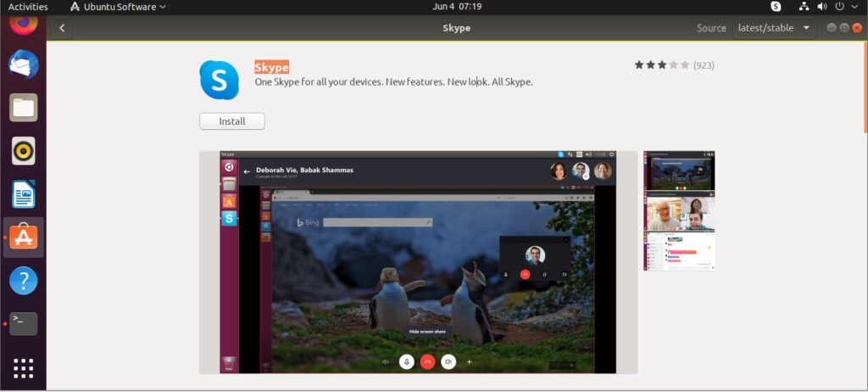Click the large Skype app logo

point(220,80)
